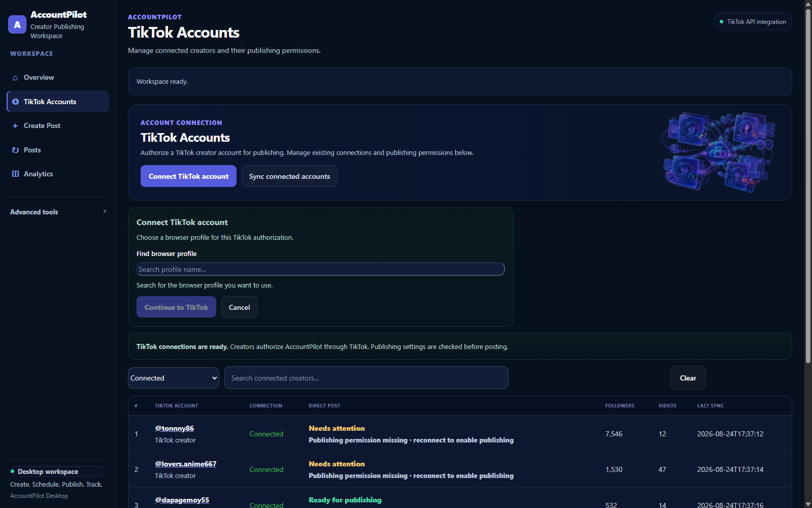Click the Desktop workspace badge
Image resolution: width=812 pixels, height=508 pixels.
pyautogui.click(x=57, y=471)
